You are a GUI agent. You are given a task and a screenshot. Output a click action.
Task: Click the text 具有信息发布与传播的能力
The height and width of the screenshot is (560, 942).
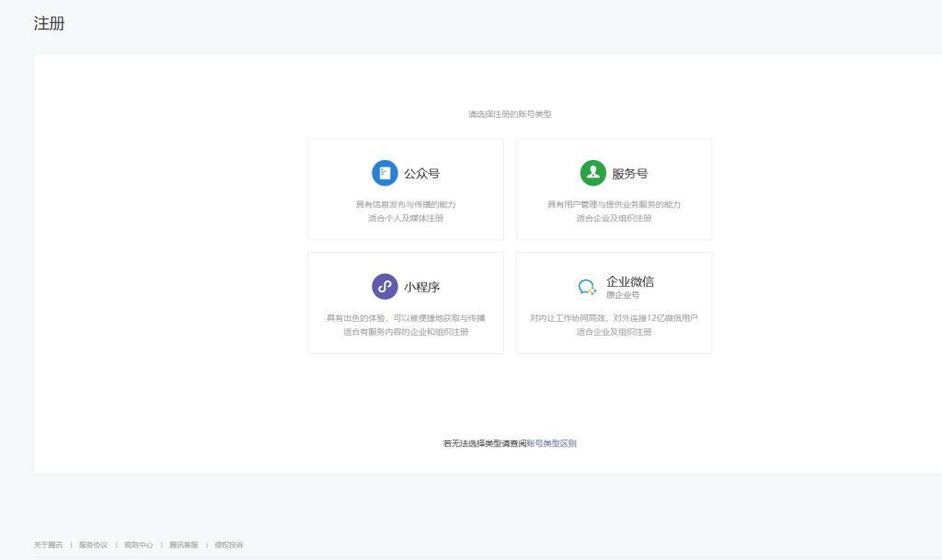click(x=406, y=205)
